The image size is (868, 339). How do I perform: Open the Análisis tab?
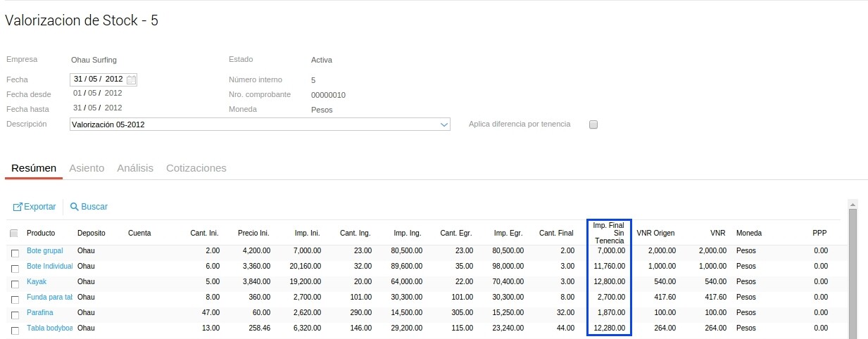135,168
